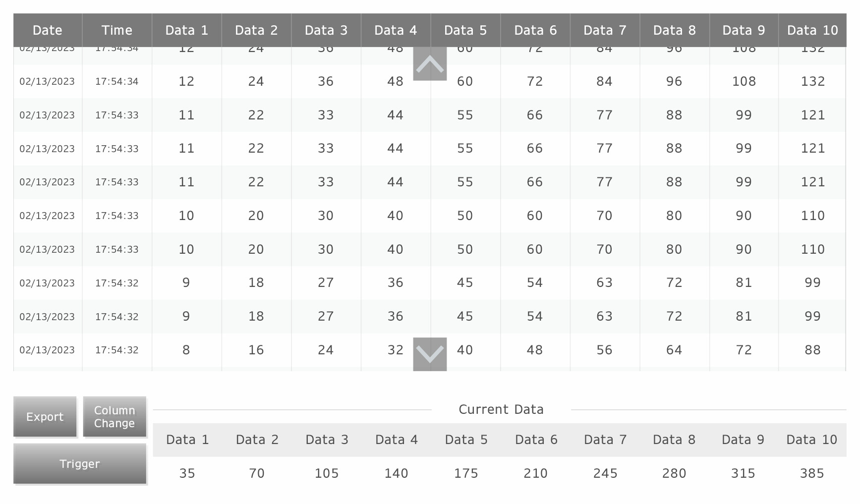Click Current Data value 280

point(674,473)
